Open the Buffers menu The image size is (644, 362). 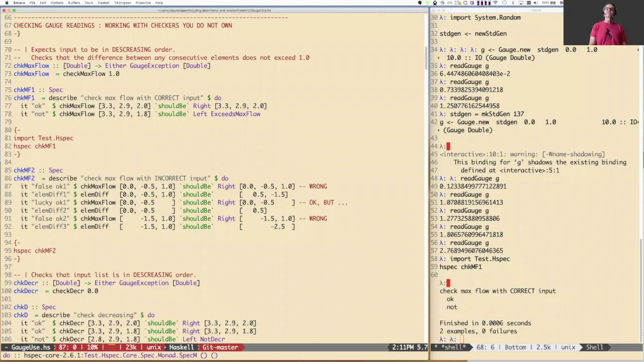click(x=74, y=3)
